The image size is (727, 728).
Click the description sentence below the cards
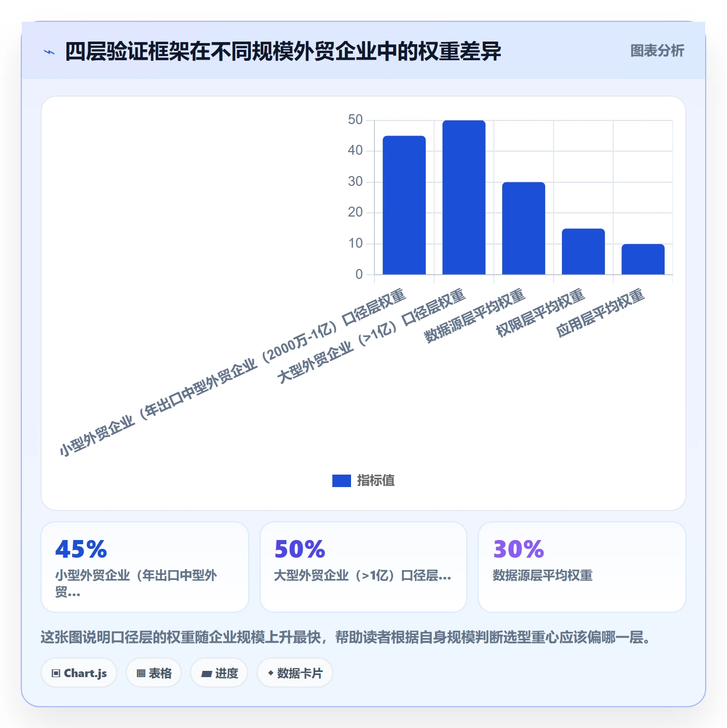[x=347, y=637]
